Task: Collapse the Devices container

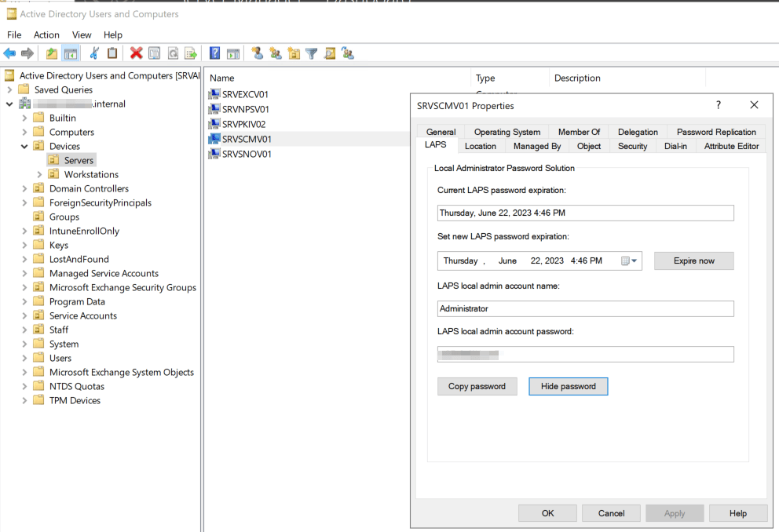Action: click(x=24, y=145)
